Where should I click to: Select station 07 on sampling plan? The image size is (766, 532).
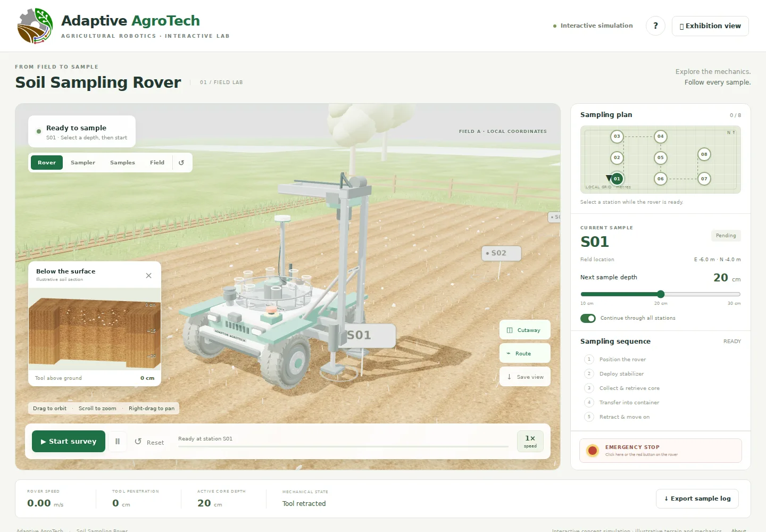704,179
